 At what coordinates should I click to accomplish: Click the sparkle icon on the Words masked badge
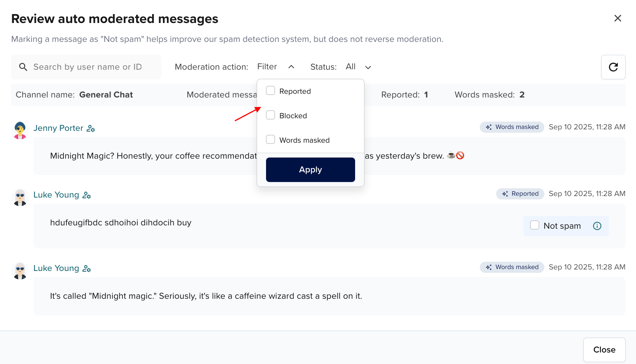[489, 127]
